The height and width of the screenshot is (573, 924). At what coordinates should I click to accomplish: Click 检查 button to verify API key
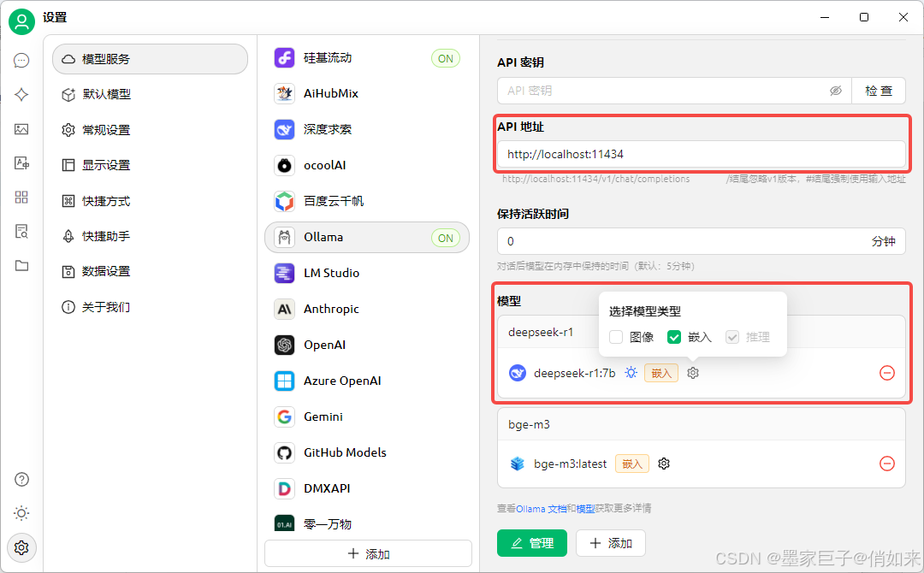[879, 91]
